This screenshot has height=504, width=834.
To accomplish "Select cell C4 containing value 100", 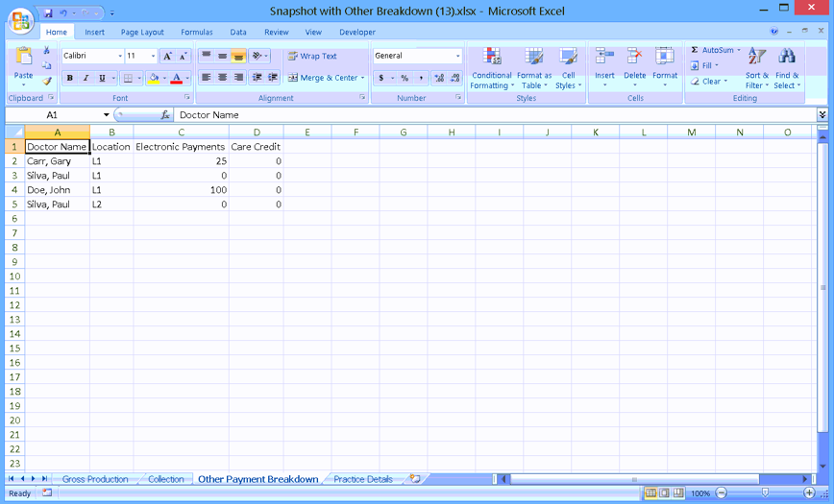I will coord(181,190).
